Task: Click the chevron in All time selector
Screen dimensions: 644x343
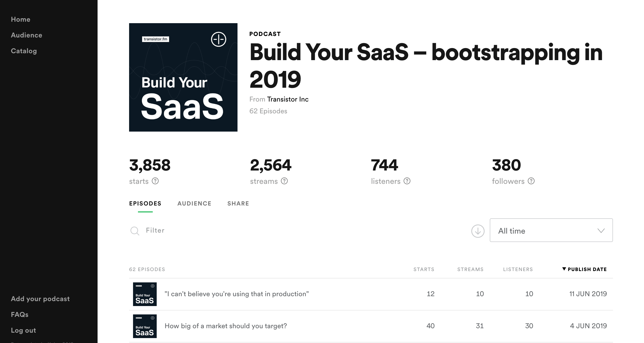Action: tap(601, 230)
